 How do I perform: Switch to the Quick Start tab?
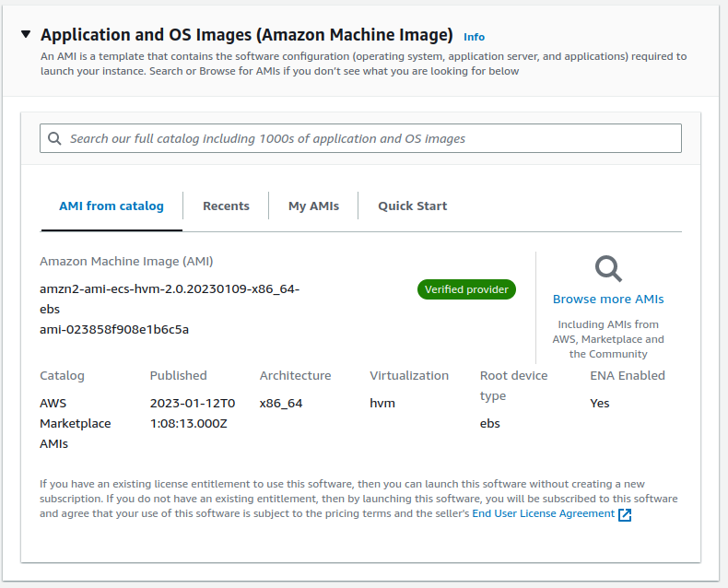[x=412, y=206]
